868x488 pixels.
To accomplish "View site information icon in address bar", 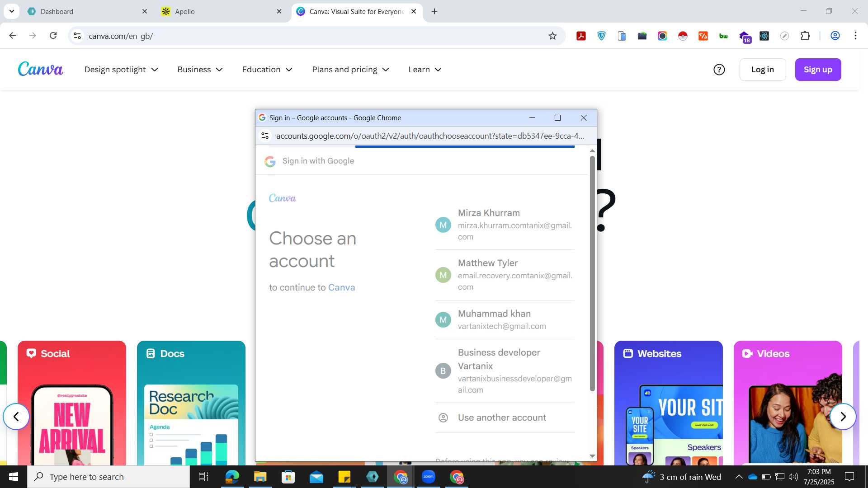I will pyautogui.click(x=77, y=36).
